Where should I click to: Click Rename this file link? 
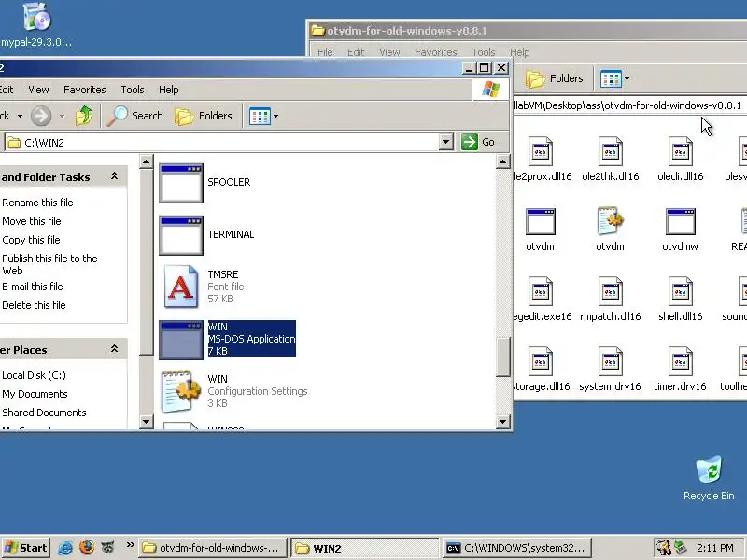click(x=37, y=203)
